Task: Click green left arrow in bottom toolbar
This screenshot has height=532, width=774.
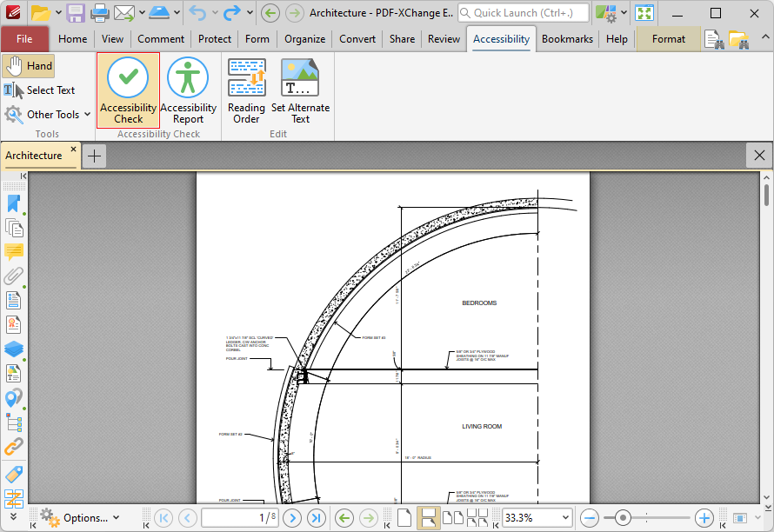Action: (x=344, y=518)
